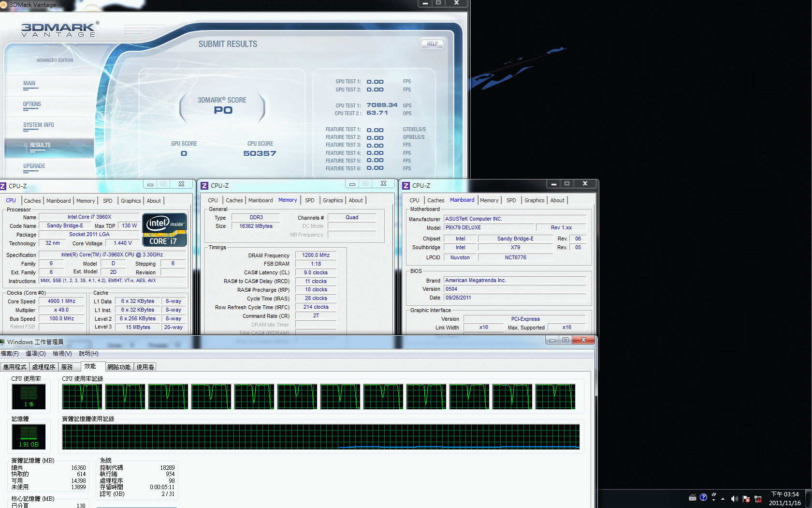Open the 選項(O) menu in Task Manager
Image resolution: width=812 pixels, height=508 pixels.
[36, 354]
